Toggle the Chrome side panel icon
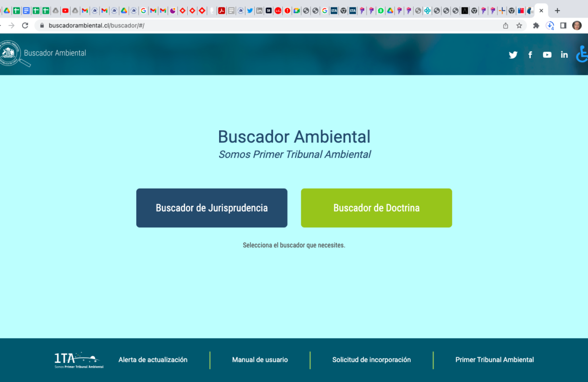 coord(563,25)
